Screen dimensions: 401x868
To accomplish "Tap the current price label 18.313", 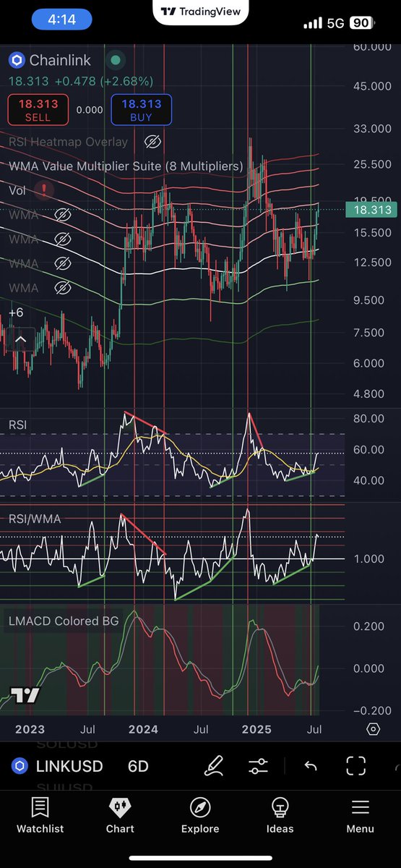I will pos(373,210).
